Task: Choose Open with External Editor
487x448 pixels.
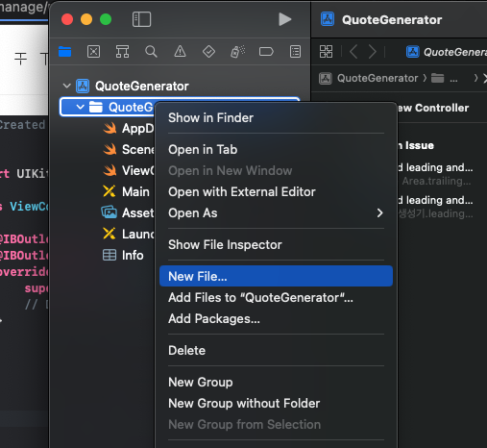Action: 276,192
